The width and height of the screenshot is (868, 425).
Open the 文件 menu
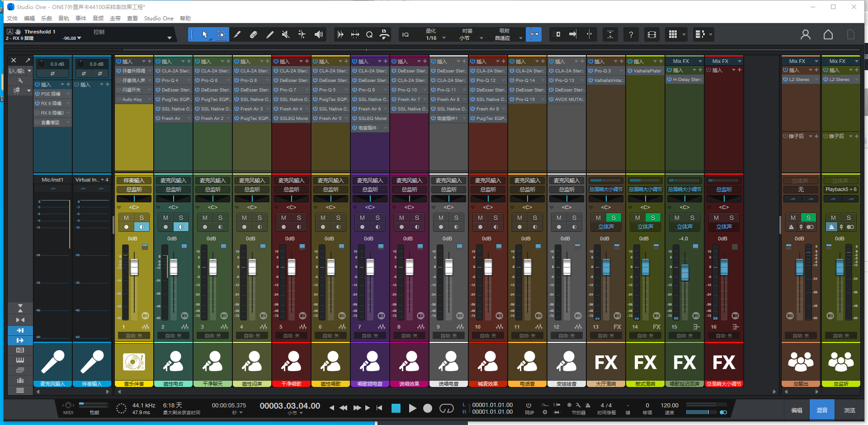point(12,19)
